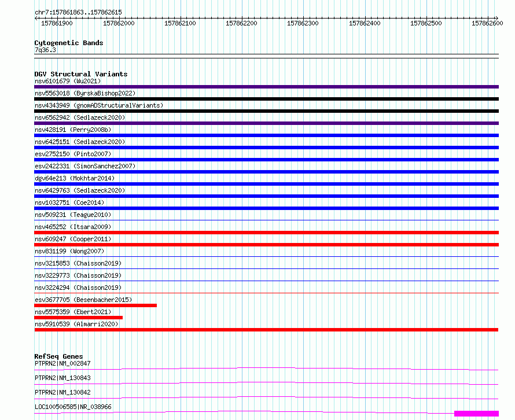Open PTPRN2|NM_002847 gene label

coord(62,363)
